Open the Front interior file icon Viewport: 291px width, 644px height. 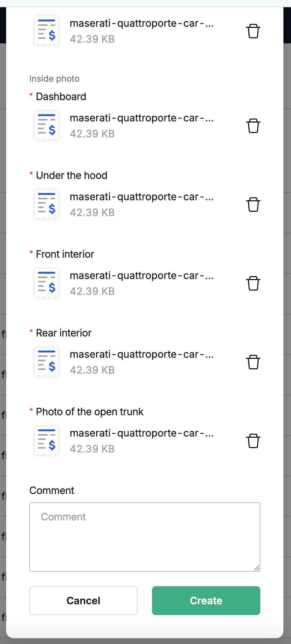(47, 283)
